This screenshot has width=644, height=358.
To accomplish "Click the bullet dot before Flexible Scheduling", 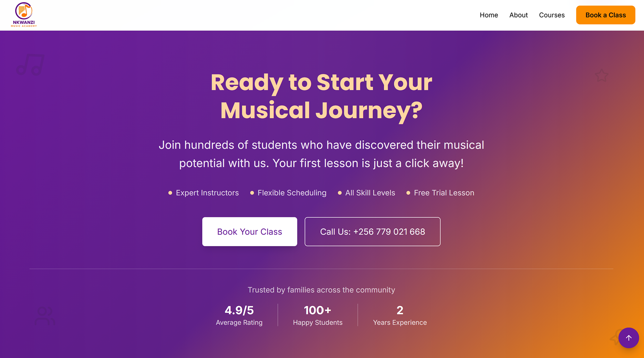I will point(252,193).
